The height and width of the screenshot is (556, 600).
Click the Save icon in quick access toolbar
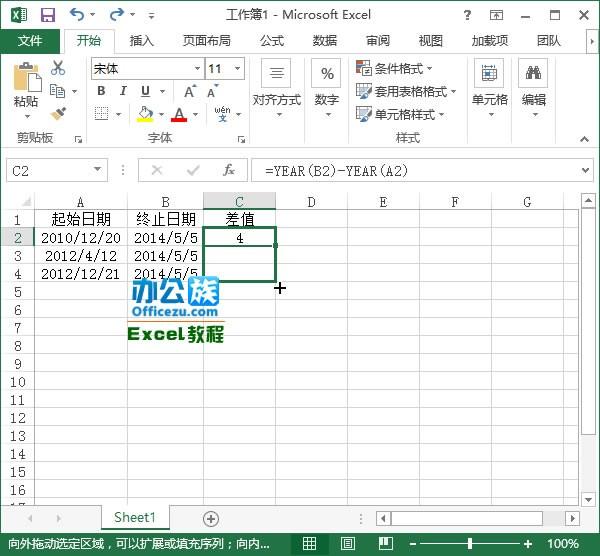(48, 15)
